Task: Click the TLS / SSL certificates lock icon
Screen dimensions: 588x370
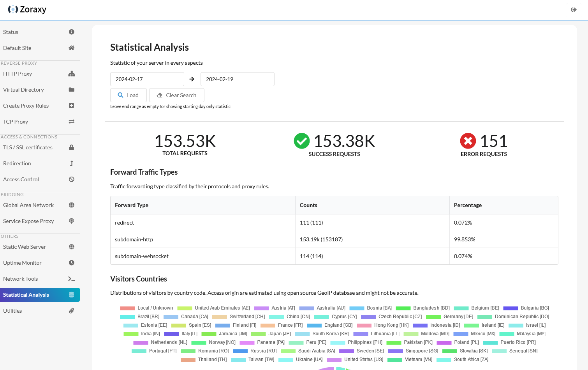Action: (x=71, y=147)
